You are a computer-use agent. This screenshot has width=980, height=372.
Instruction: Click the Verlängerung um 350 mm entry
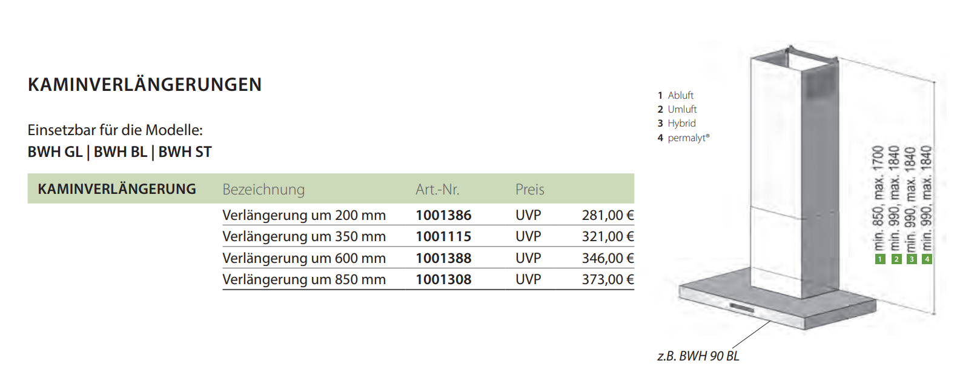coord(304,236)
